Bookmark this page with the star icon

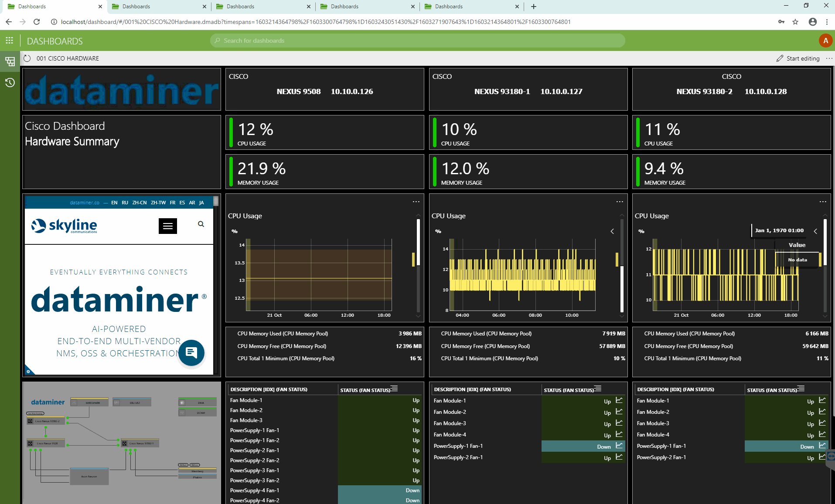[795, 22]
